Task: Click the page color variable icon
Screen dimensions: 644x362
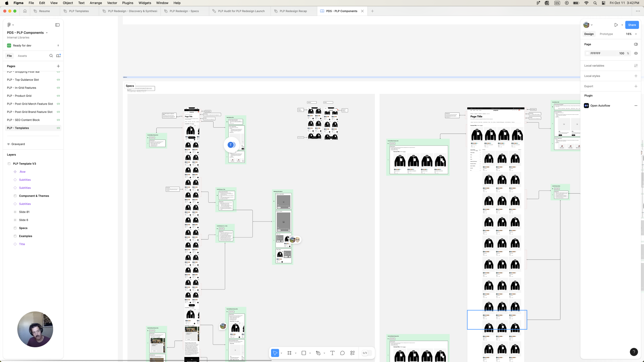Action: point(636,44)
